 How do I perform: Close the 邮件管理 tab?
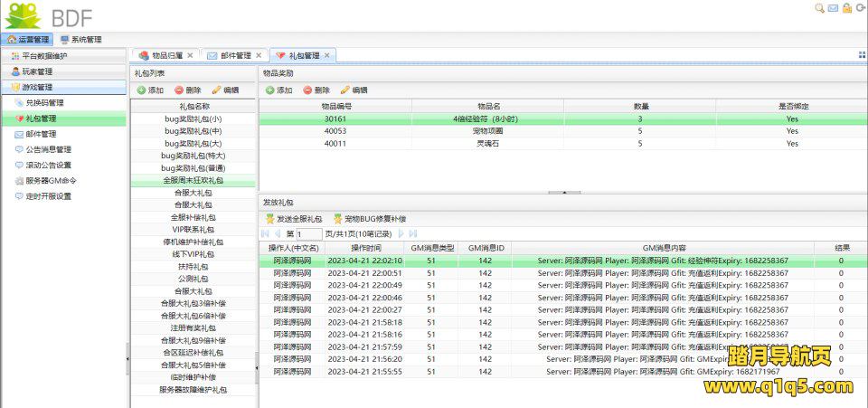point(259,56)
